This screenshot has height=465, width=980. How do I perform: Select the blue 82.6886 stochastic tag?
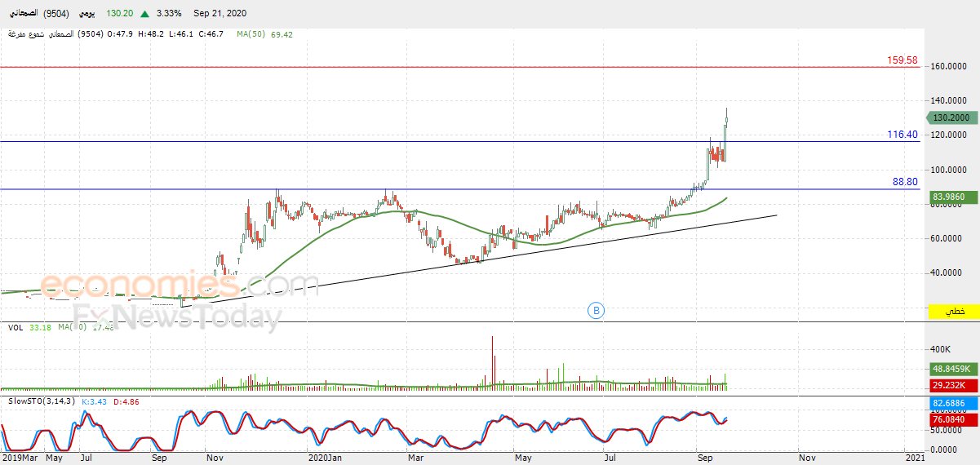coord(952,404)
